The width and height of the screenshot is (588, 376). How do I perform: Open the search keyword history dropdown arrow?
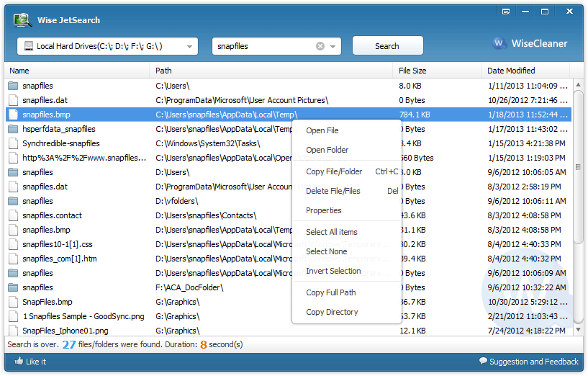coord(333,46)
